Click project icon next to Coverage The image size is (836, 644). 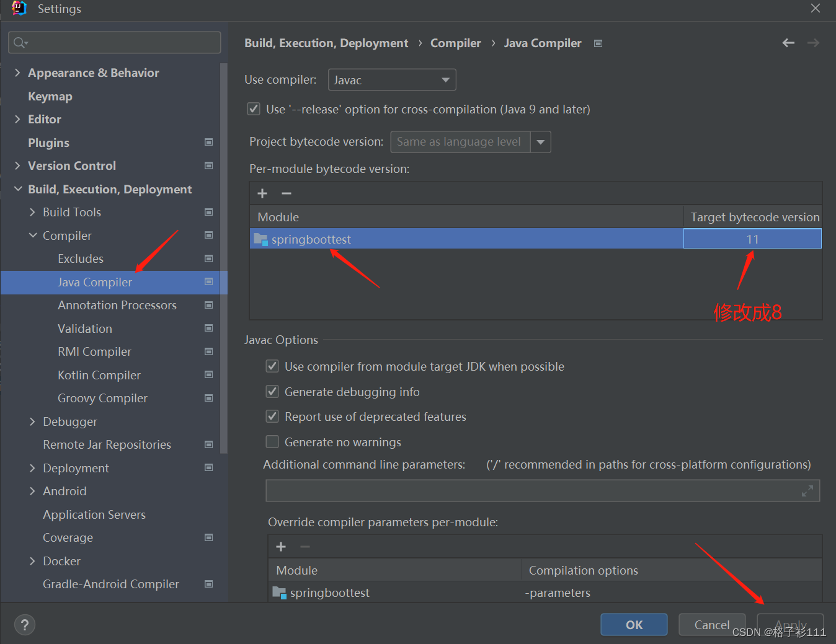(x=209, y=537)
